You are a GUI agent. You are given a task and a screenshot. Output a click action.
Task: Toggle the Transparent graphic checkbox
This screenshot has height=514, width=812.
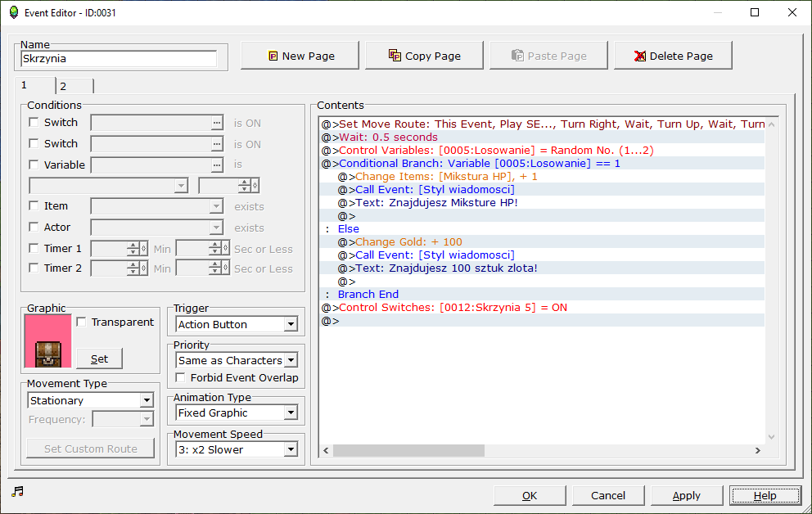coord(81,322)
